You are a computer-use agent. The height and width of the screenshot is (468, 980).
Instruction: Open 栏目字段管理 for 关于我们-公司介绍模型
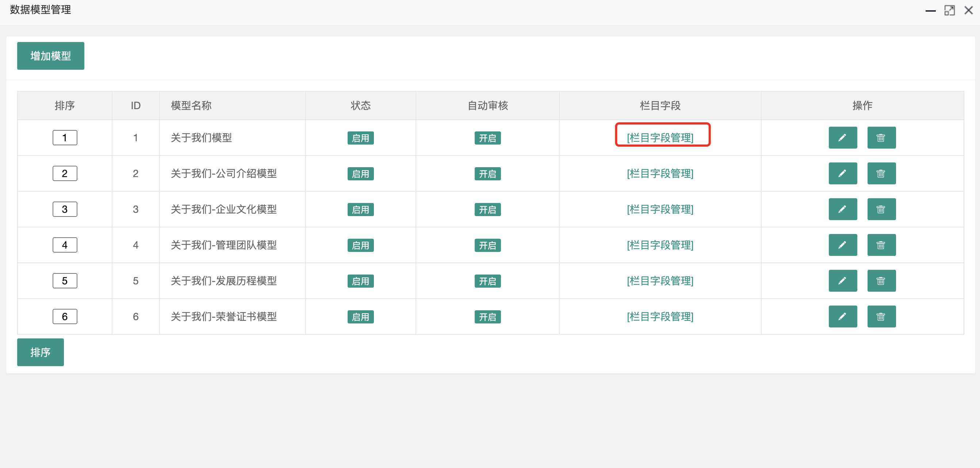(x=660, y=173)
